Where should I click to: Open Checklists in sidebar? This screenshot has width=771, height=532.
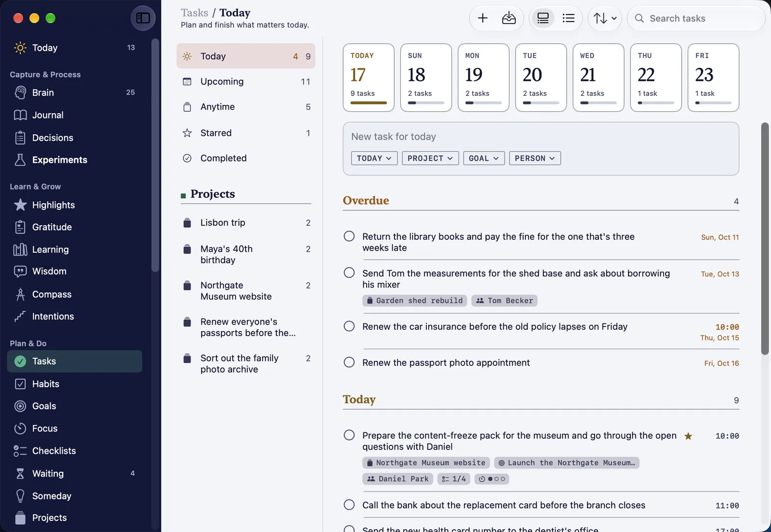(75, 451)
